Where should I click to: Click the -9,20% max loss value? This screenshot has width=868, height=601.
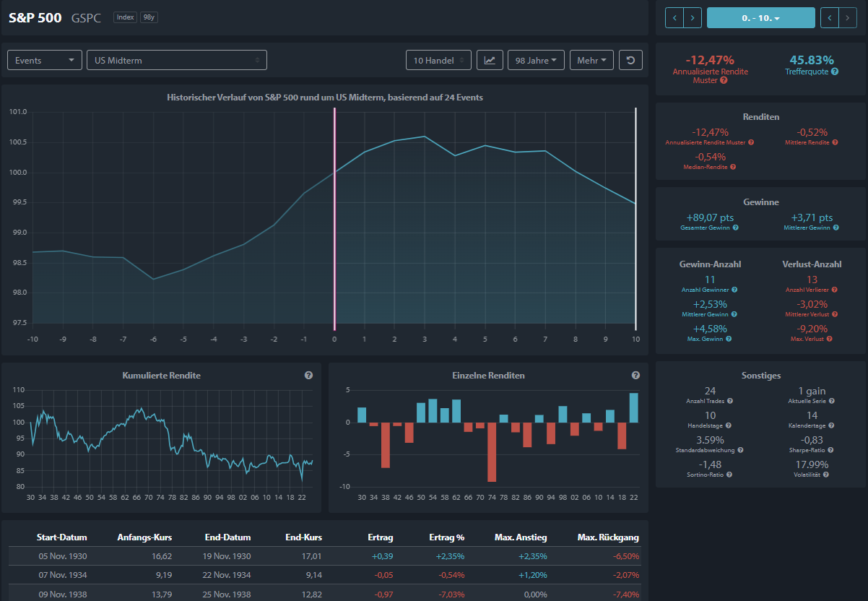[812, 329]
